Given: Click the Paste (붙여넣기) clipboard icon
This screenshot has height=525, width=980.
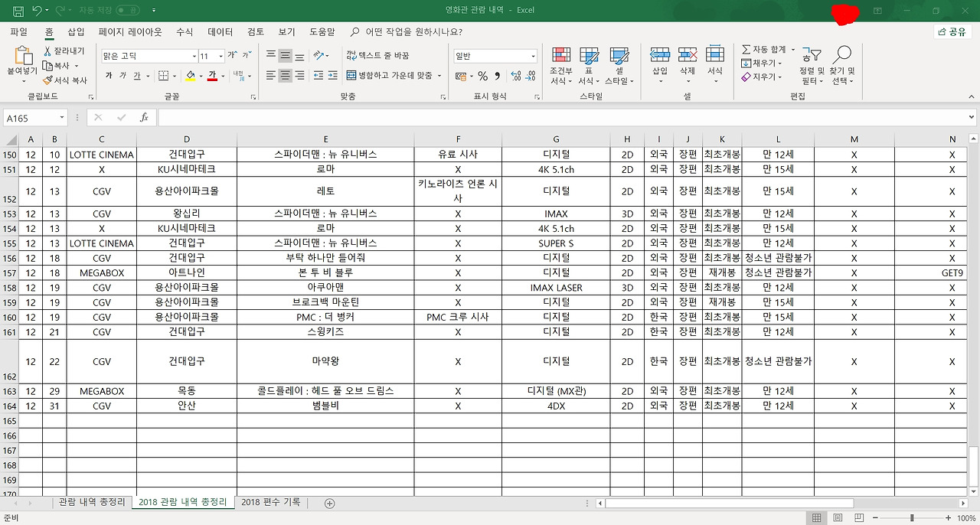Looking at the screenshot, I should (x=22, y=56).
